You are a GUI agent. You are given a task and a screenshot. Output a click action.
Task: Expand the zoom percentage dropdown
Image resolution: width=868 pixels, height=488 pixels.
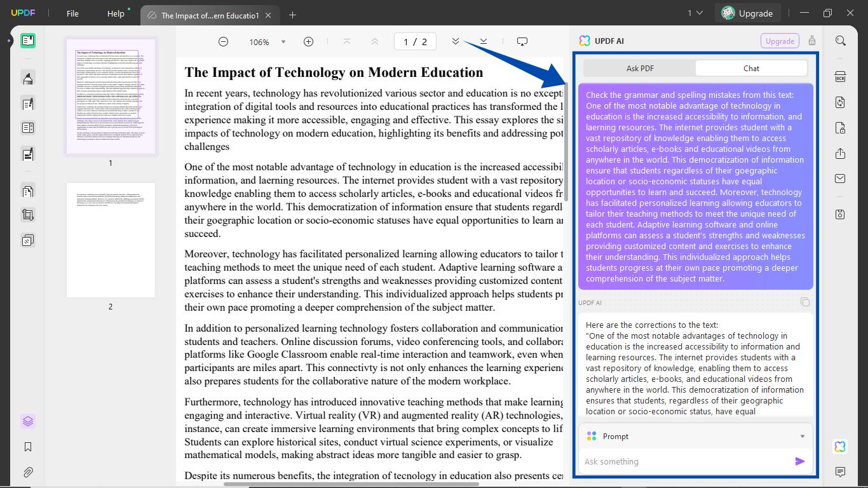283,41
